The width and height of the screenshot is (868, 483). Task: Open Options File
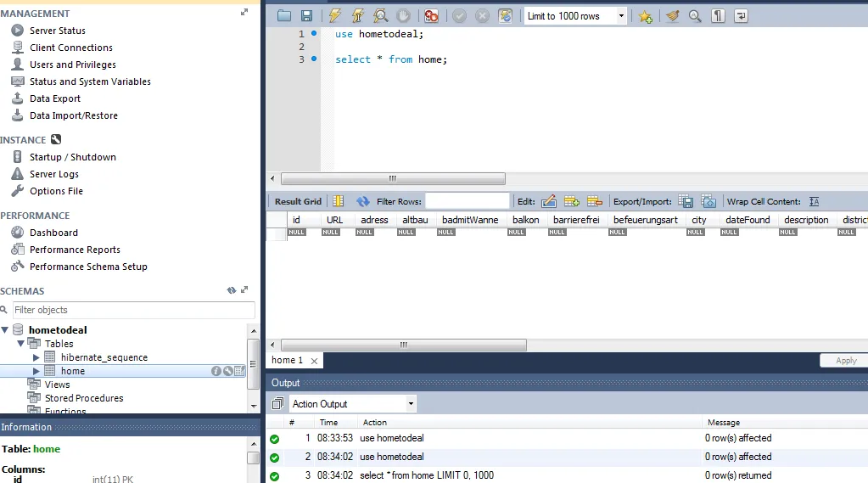[x=56, y=191]
